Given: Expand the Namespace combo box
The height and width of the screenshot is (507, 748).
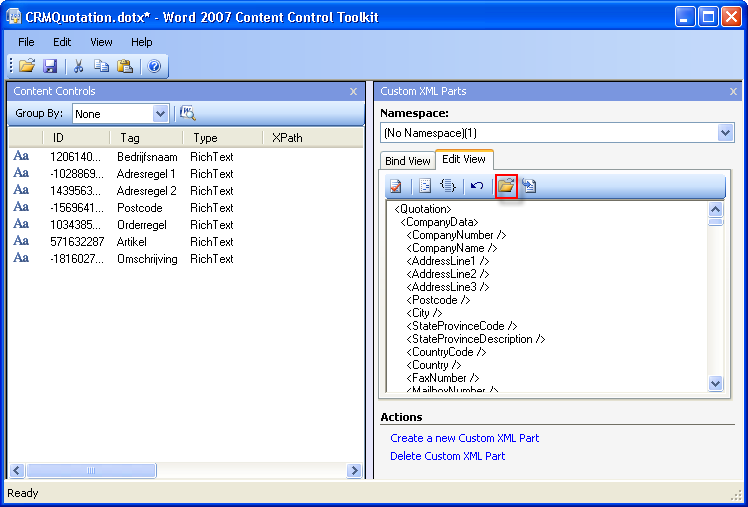Looking at the screenshot, I should coord(726,133).
